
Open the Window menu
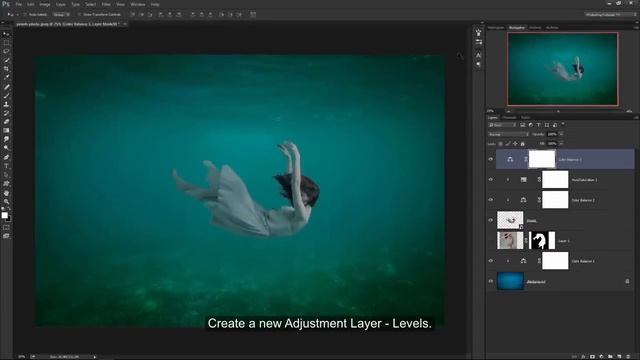coord(138,4)
